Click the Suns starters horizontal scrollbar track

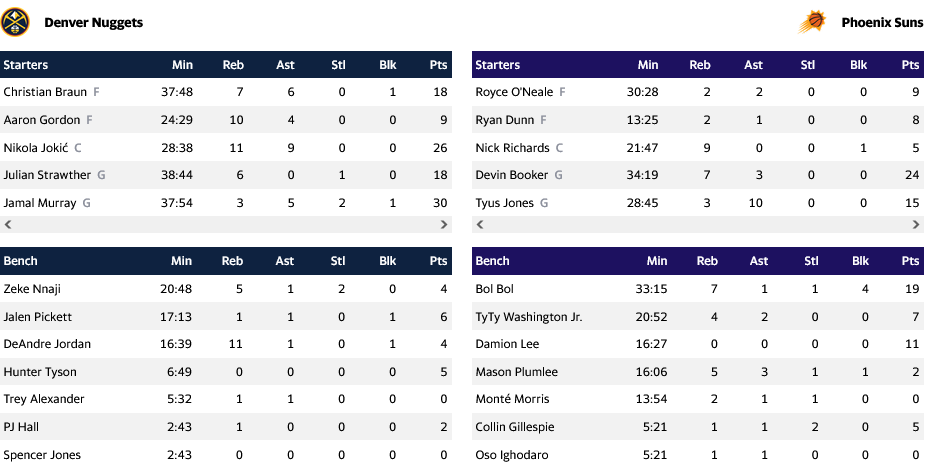(x=697, y=225)
